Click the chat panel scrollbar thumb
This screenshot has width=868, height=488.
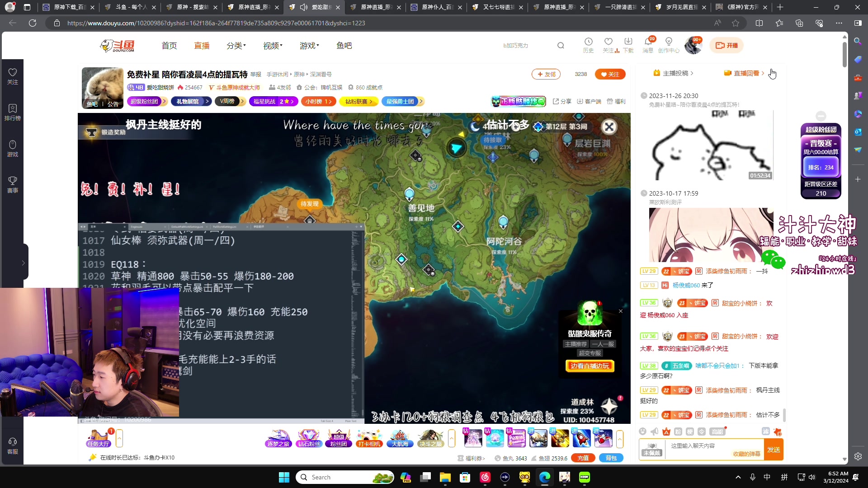pos(784,415)
